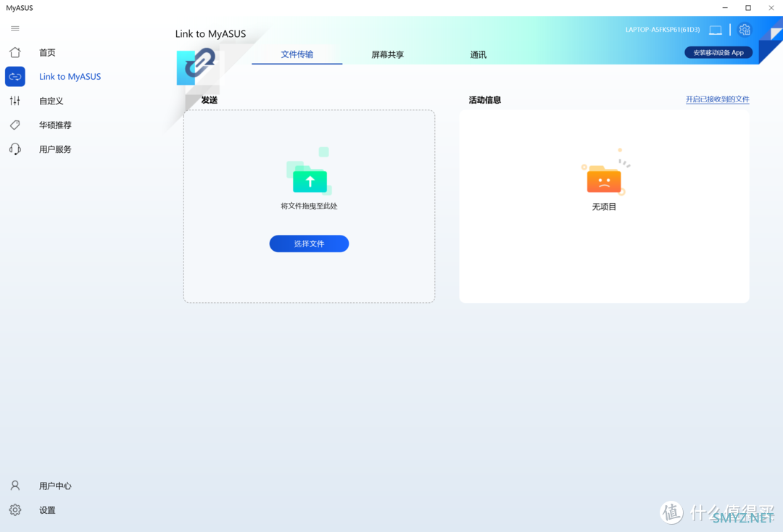Screen dimensions: 783x532
Task: Open 用户服务 customer service section
Action: point(55,149)
